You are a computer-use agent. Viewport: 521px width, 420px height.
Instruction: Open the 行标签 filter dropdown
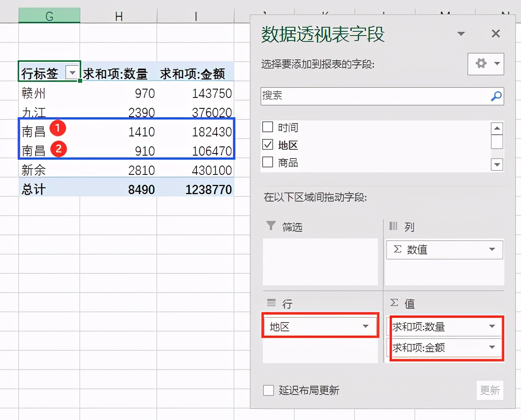point(72,72)
